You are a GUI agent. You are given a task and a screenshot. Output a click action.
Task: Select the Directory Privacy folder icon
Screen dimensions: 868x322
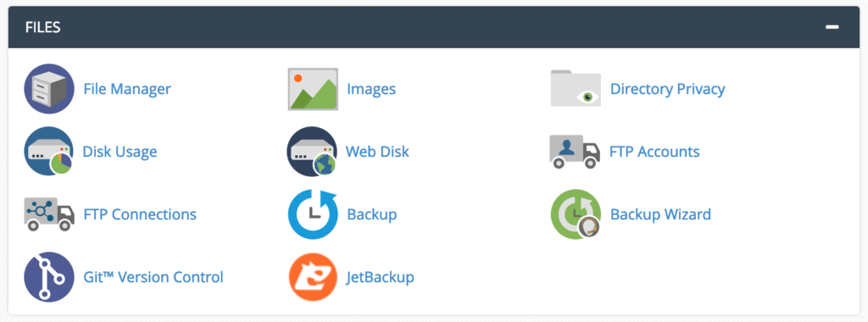[x=576, y=88]
